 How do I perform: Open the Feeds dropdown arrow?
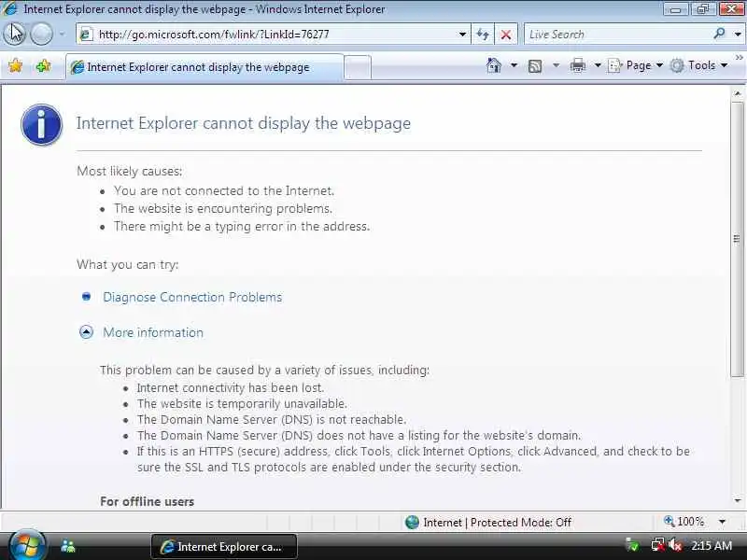coord(556,65)
